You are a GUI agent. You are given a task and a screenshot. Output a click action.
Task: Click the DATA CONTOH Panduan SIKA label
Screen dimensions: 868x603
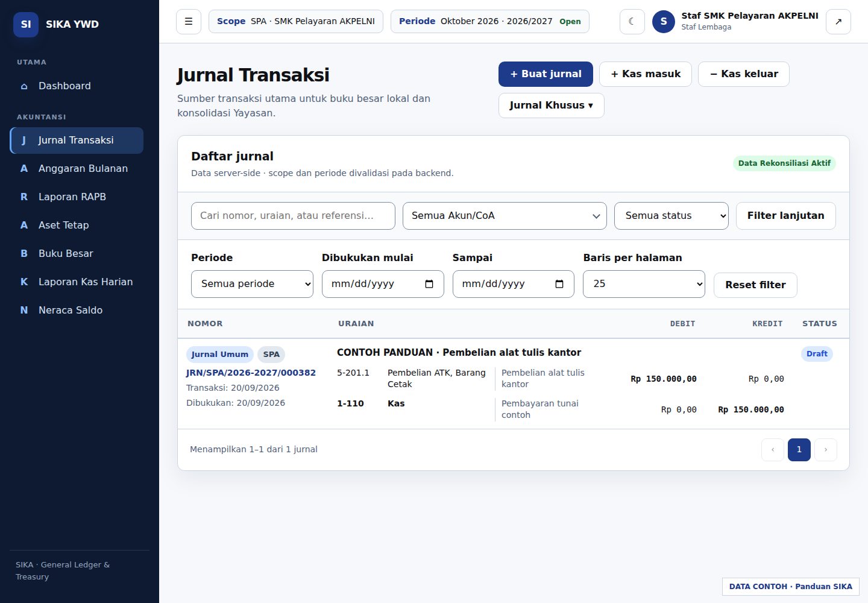(x=791, y=587)
